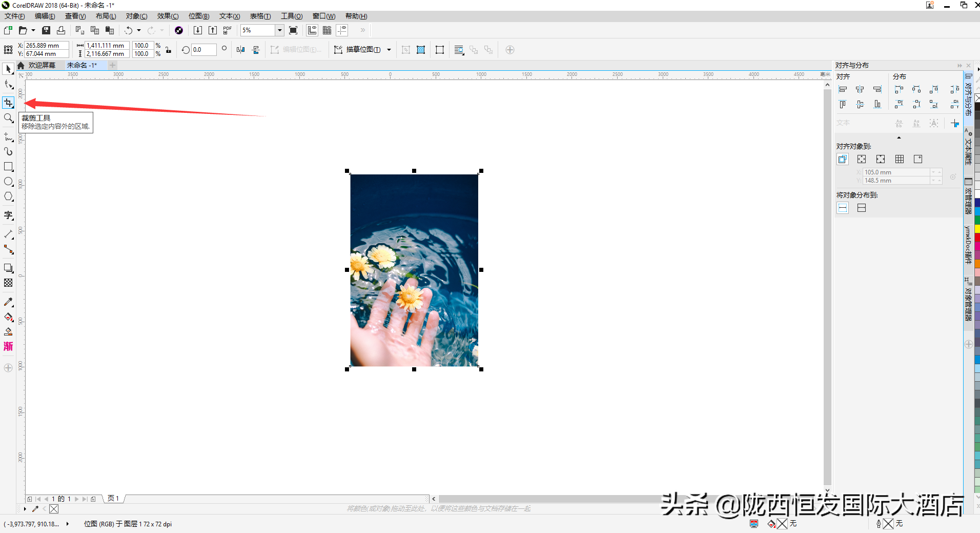980x533 pixels.
Task: Expand the Undo history dropdown arrow
Action: coord(139,30)
